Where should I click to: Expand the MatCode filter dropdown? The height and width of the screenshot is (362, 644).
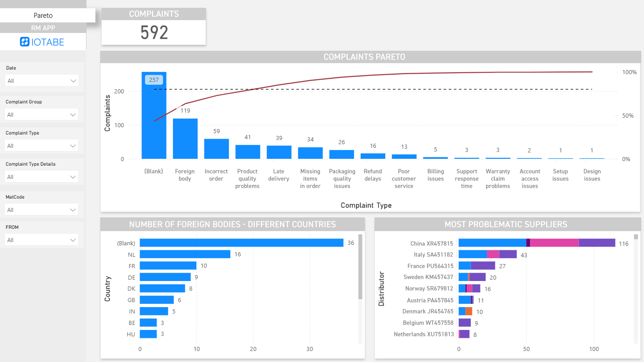41,209
